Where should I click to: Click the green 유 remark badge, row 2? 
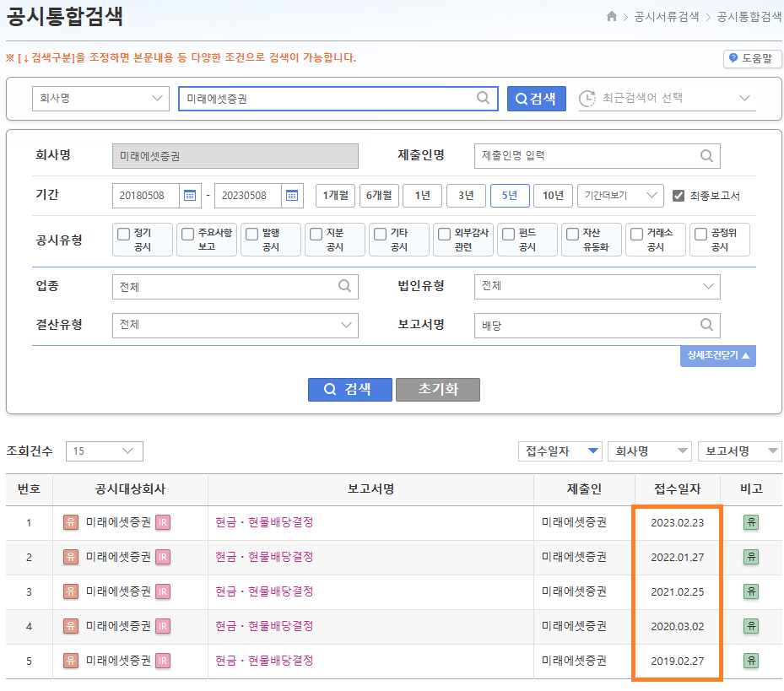point(751,557)
